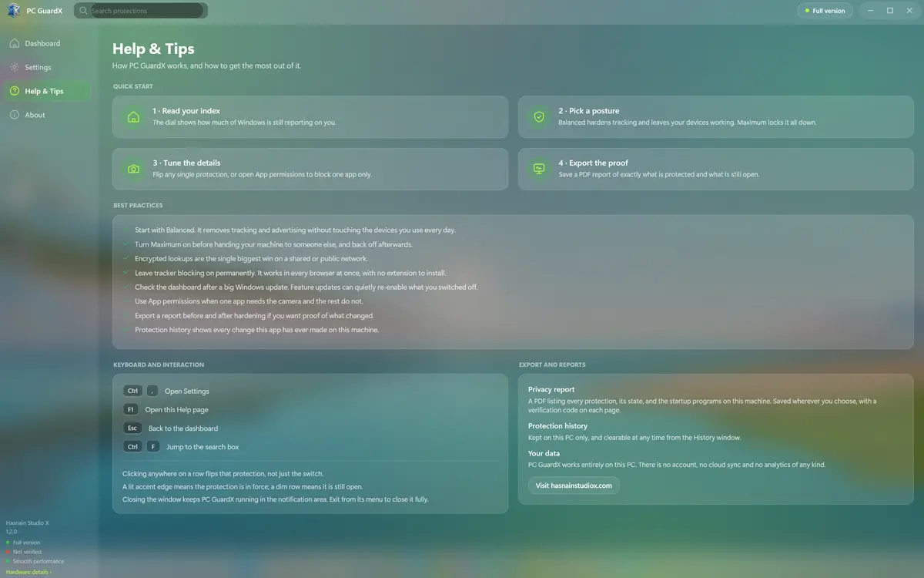924x578 pixels.
Task: Click 'Clicking anywhere on a row flips' note
Action: coord(223,473)
